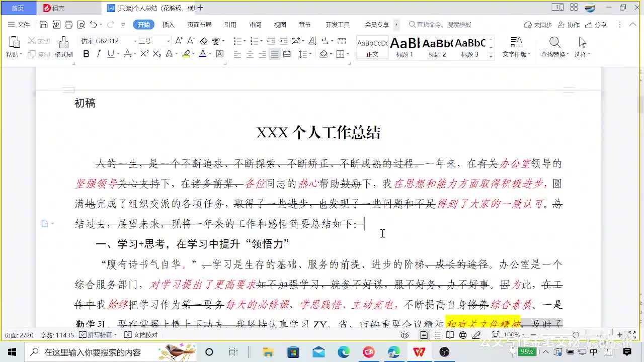644x362 pixels.
Task: Toggle underline formatting
Action: click(x=110, y=54)
